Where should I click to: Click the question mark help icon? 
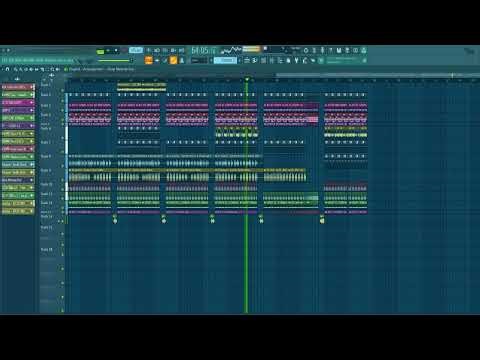(x=330, y=50)
